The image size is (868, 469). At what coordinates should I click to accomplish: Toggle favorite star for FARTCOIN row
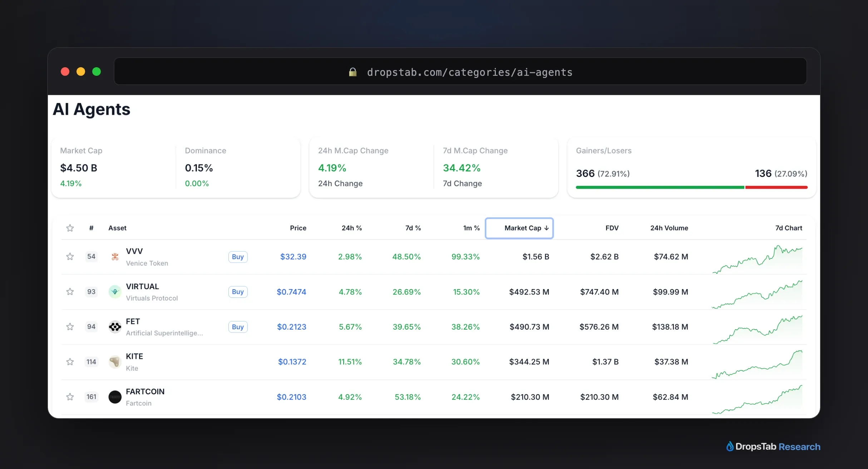[x=70, y=397]
